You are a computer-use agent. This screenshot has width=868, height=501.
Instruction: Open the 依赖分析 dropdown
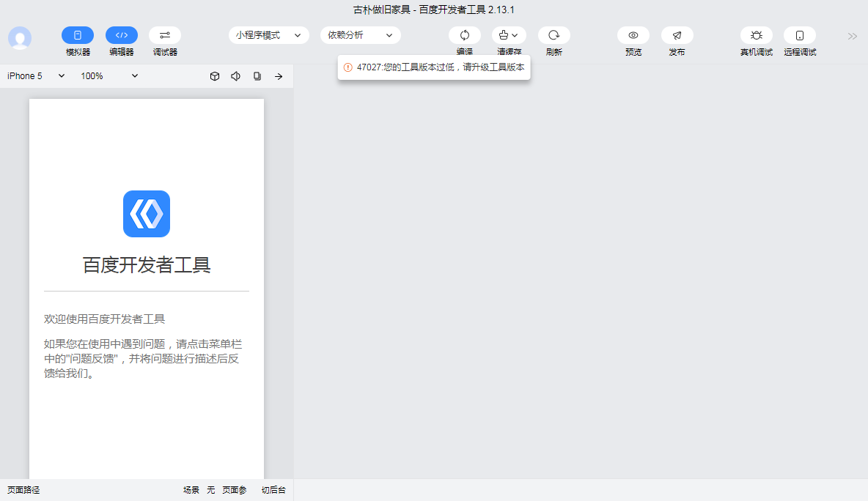tap(361, 35)
